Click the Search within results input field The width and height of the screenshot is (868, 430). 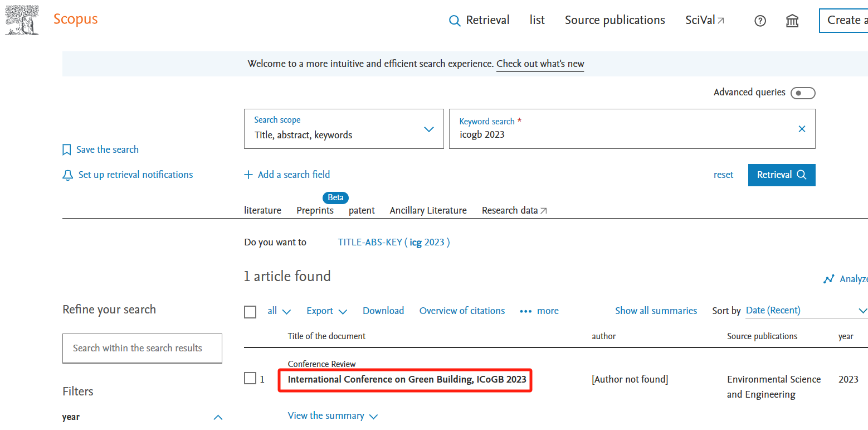click(x=142, y=348)
